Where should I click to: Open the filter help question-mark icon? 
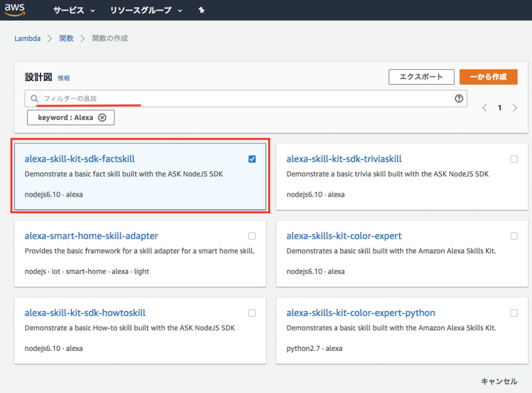click(x=459, y=99)
